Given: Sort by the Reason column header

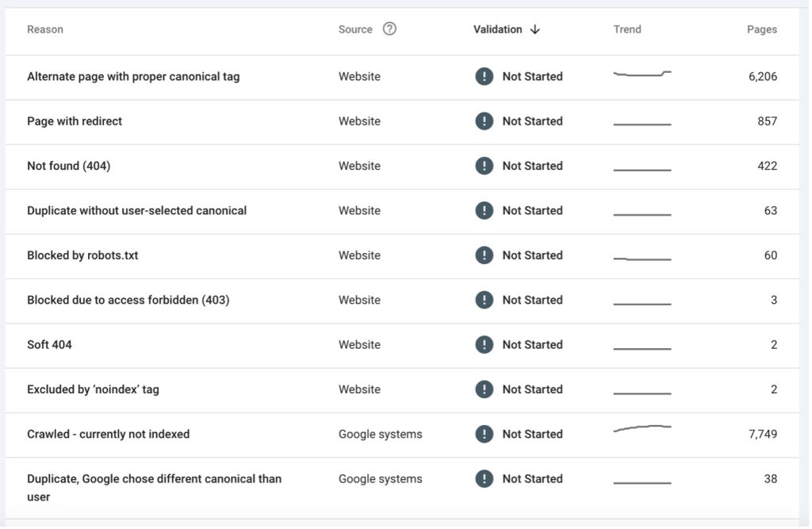Looking at the screenshot, I should (45, 29).
